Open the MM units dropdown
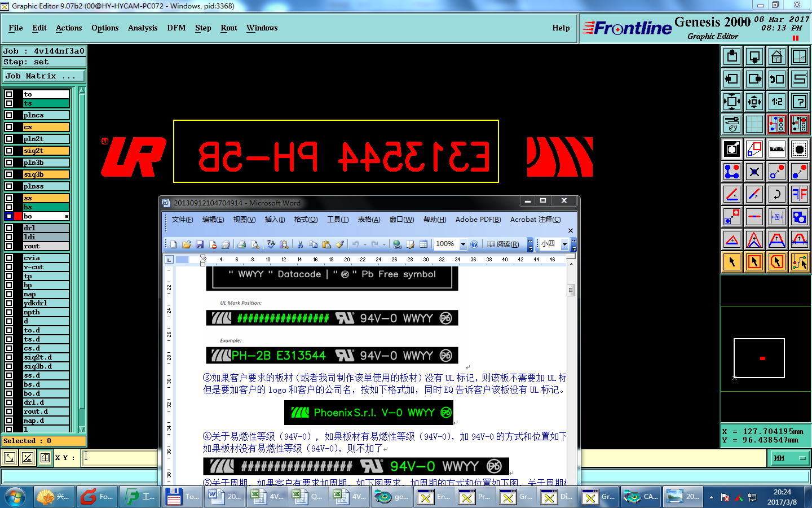Screen dimensions: 812x508 click(789, 458)
